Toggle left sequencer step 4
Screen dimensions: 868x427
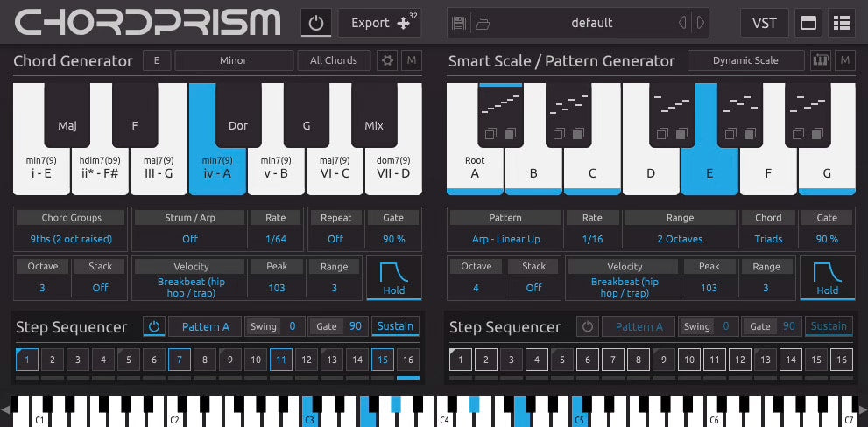[103, 360]
